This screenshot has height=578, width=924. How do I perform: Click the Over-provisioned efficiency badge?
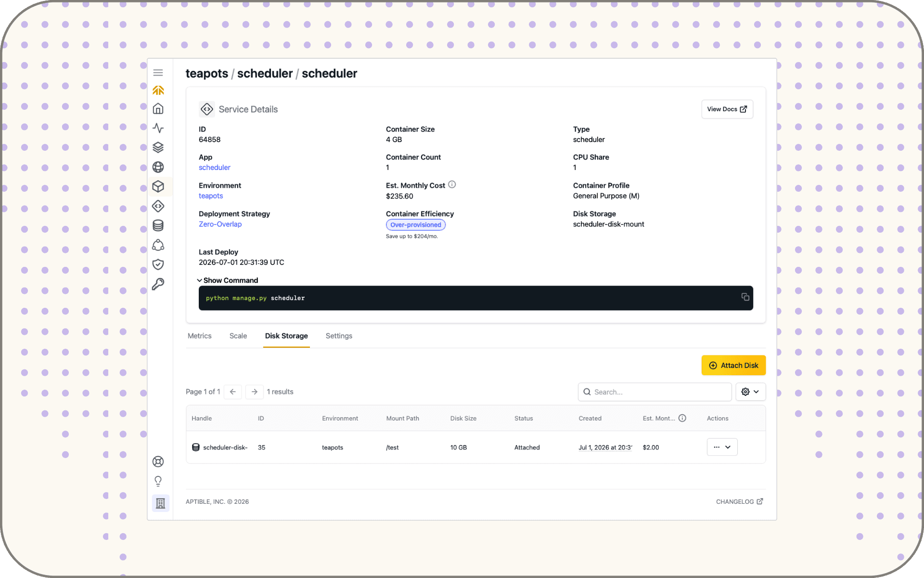(416, 225)
